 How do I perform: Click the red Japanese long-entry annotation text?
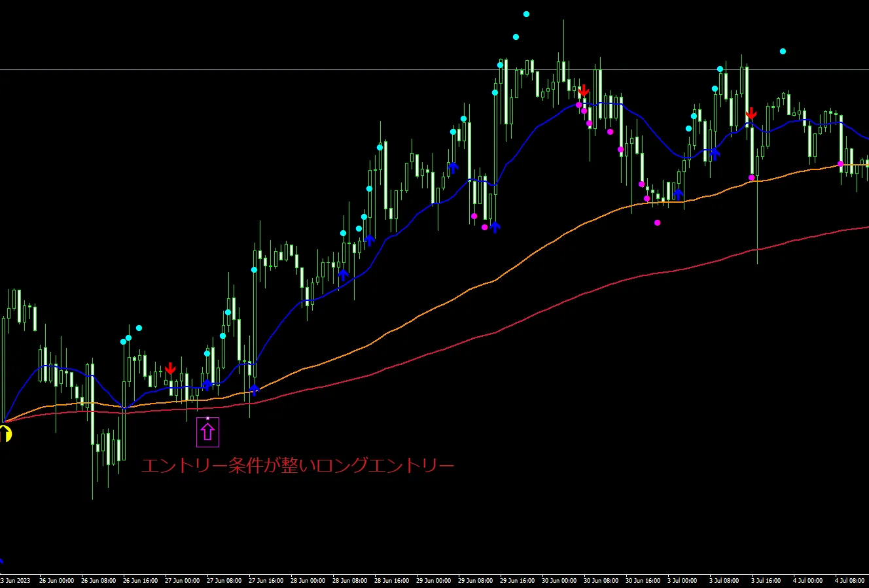[x=298, y=466]
